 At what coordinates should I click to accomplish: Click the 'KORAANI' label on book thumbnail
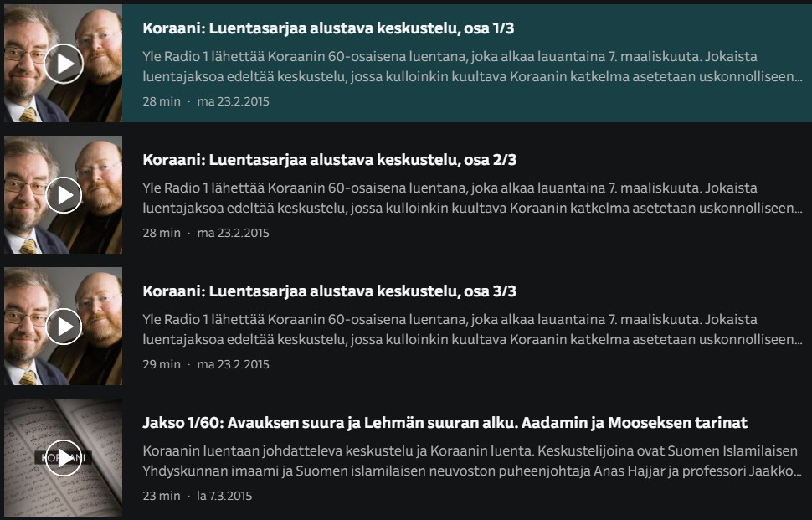40,458
